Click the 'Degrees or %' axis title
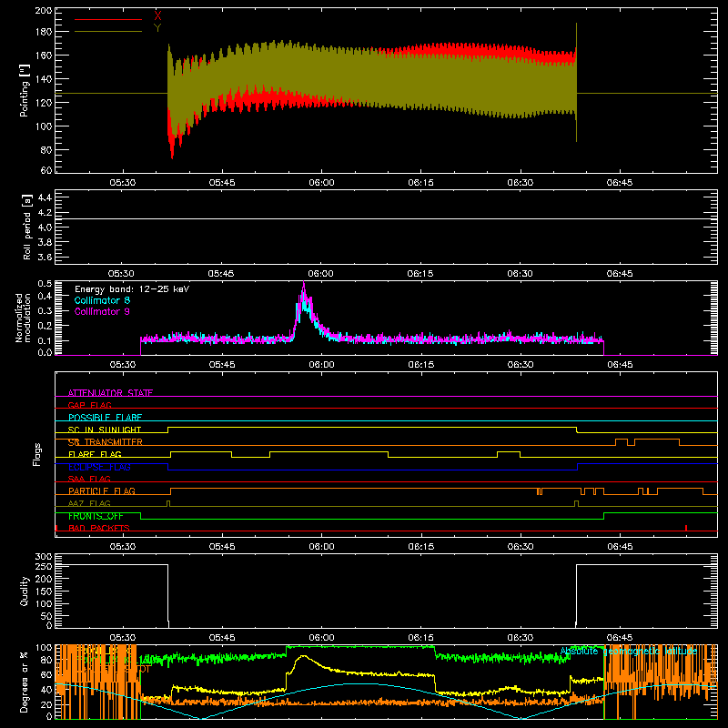Image resolution: width=728 pixels, height=728 pixels. point(25,682)
